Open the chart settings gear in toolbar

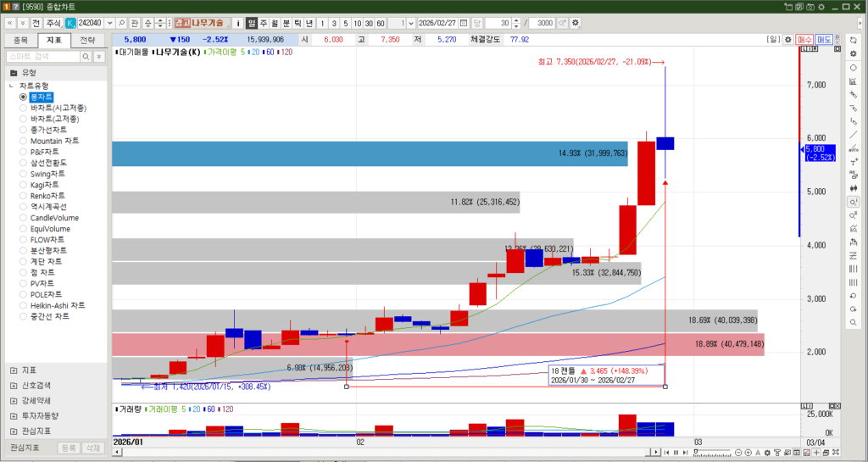coord(576,22)
